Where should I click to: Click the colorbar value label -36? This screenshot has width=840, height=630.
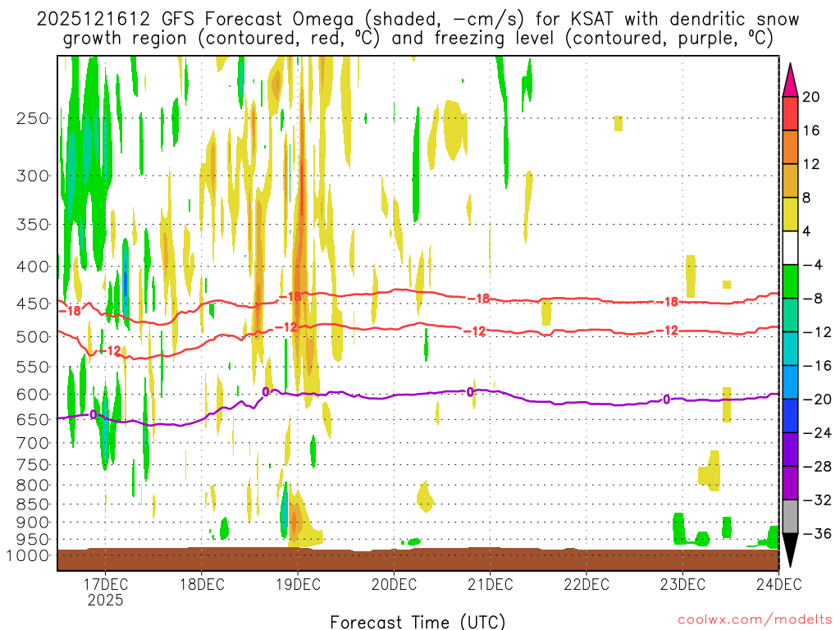click(x=817, y=533)
